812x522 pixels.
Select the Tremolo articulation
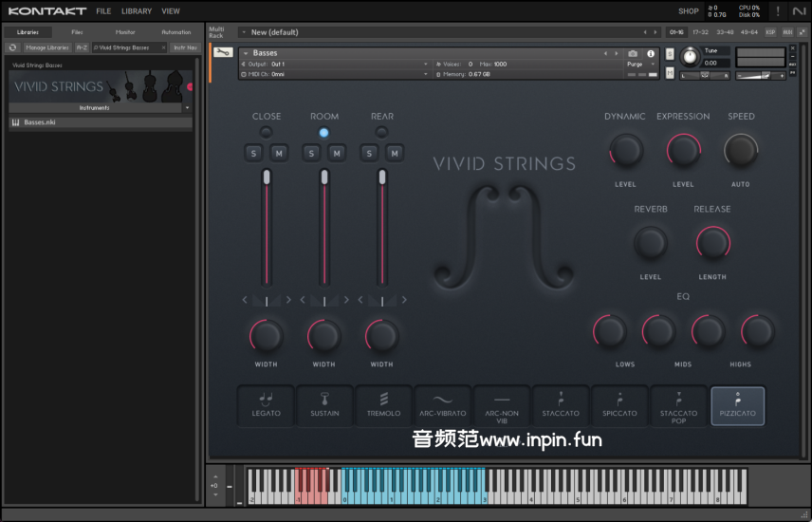click(x=383, y=405)
